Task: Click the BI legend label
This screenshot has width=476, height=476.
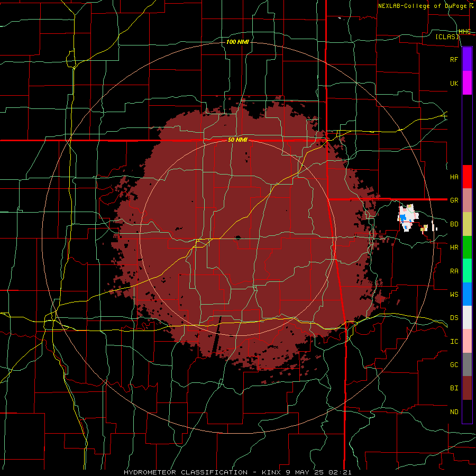Action: pos(454,388)
